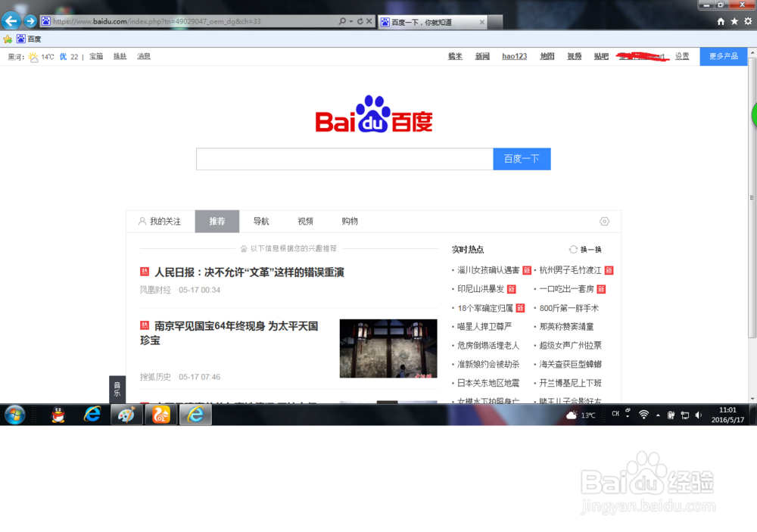Switch to the 购物 tab

point(350,221)
